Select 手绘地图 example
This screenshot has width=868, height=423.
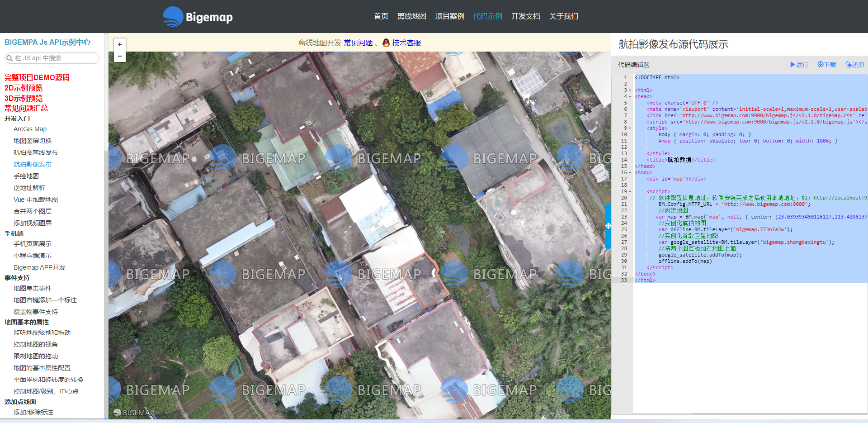tap(26, 176)
